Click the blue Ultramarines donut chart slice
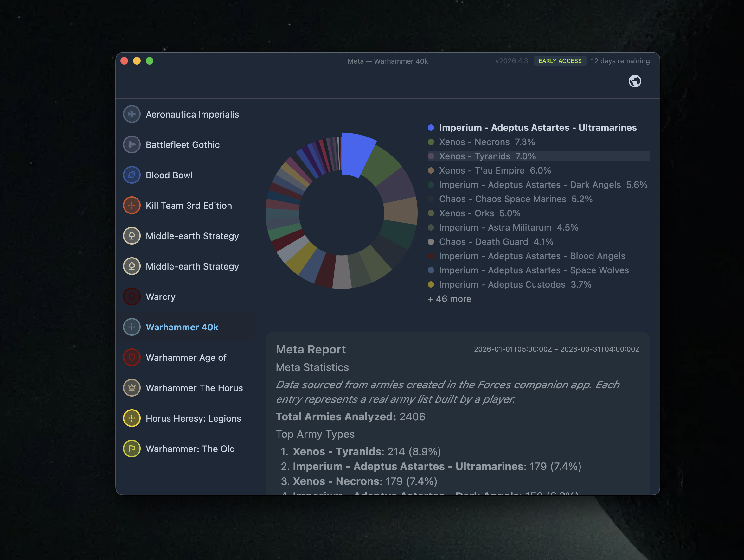Screen dimensions: 744x560 click(356, 154)
